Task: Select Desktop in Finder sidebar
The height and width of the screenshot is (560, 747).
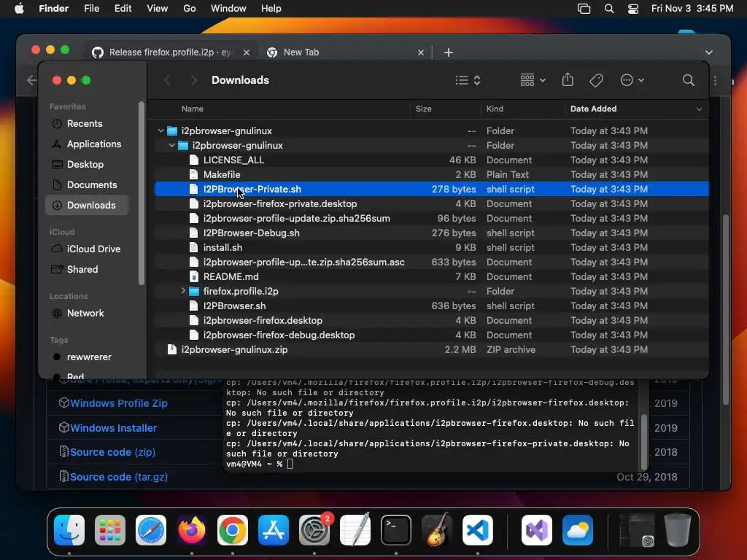Action: [x=87, y=165]
